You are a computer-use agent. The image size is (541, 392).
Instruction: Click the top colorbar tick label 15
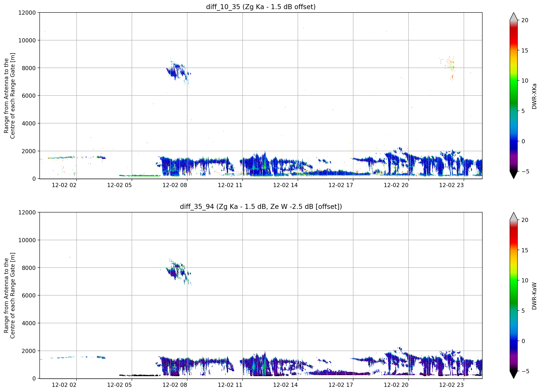click(x=525, y=51)
